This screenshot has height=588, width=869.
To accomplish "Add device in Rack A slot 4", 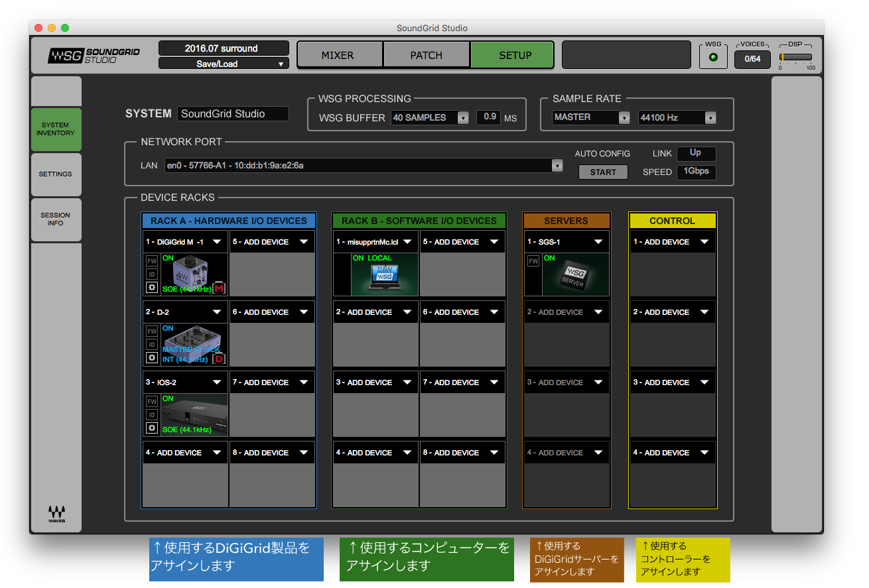I will tap(185, 453).
